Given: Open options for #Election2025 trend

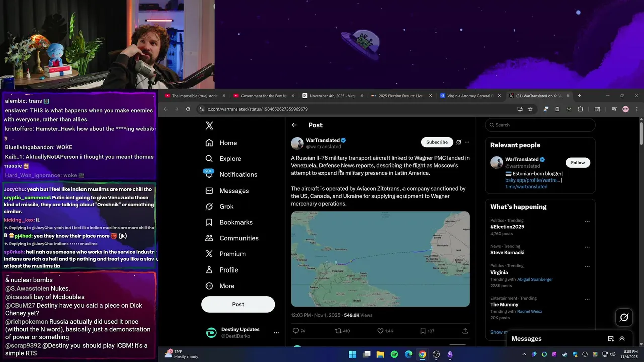Looking at the screenshot, I should coord(587,221).
